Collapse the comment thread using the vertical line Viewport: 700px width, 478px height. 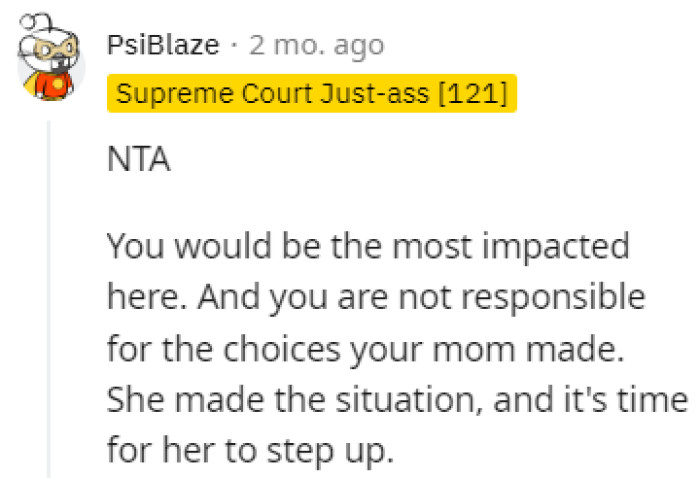tap(49, 298)
